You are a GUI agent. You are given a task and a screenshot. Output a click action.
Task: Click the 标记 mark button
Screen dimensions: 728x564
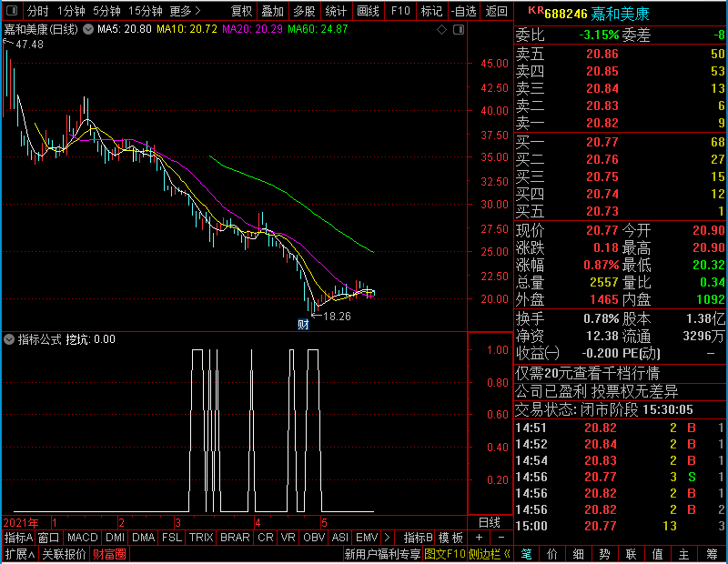coord(431,11)
